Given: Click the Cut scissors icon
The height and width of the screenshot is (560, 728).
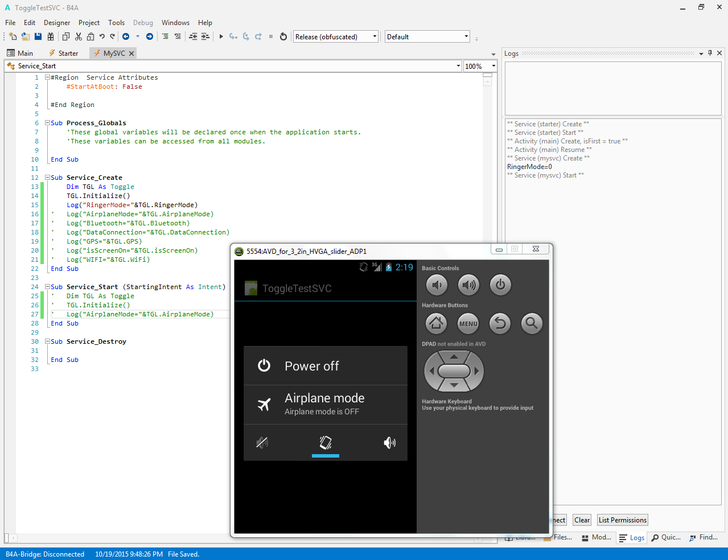Looking at the screenshot, I should (x=78, y=36).
